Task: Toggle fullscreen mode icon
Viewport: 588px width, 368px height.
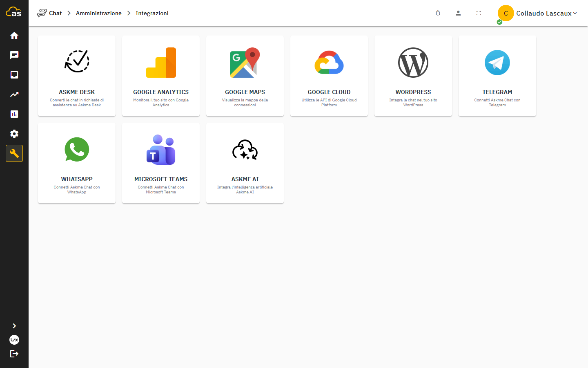Action: point(479,13)
